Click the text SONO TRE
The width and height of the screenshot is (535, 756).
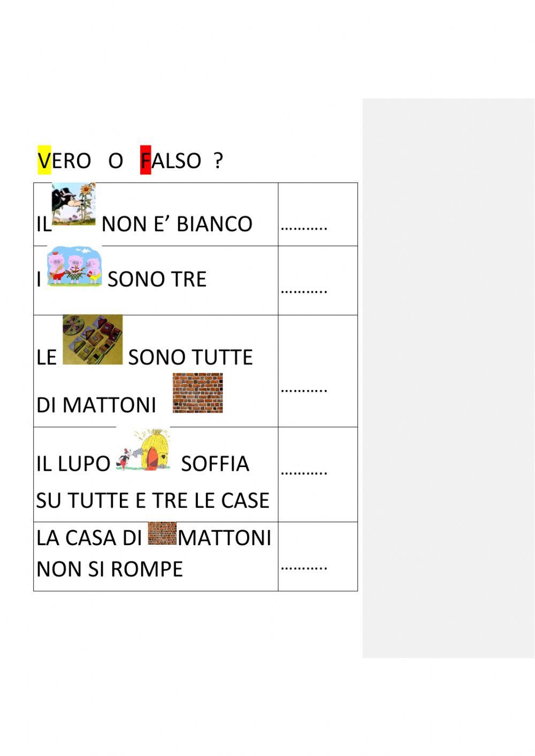coord(157,279)
